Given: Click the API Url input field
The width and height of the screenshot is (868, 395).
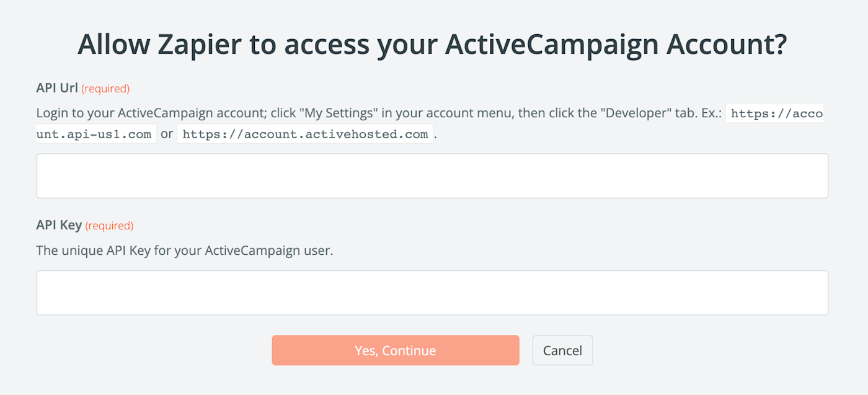Looking at the screenshot, I should pos(432,176).
